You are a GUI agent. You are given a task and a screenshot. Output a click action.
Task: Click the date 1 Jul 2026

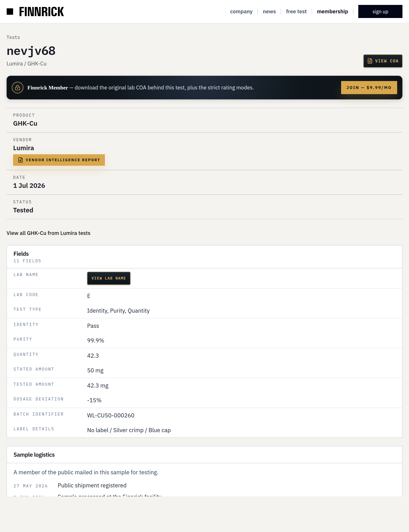29,186
